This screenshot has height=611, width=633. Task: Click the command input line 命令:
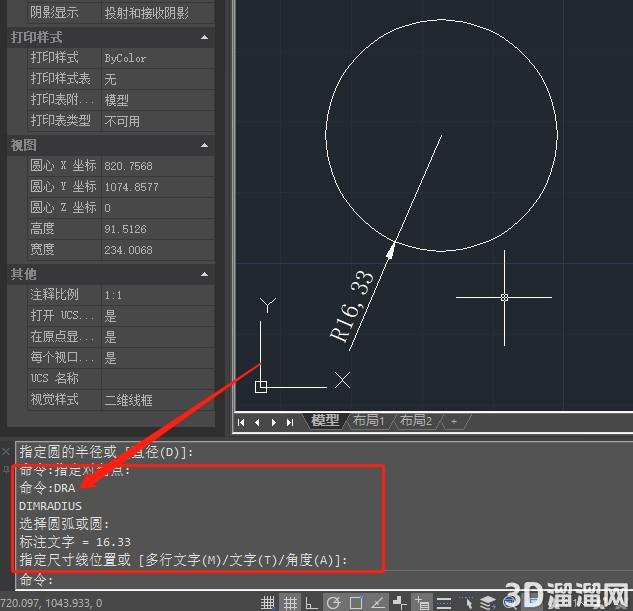(x=323, y=580)
